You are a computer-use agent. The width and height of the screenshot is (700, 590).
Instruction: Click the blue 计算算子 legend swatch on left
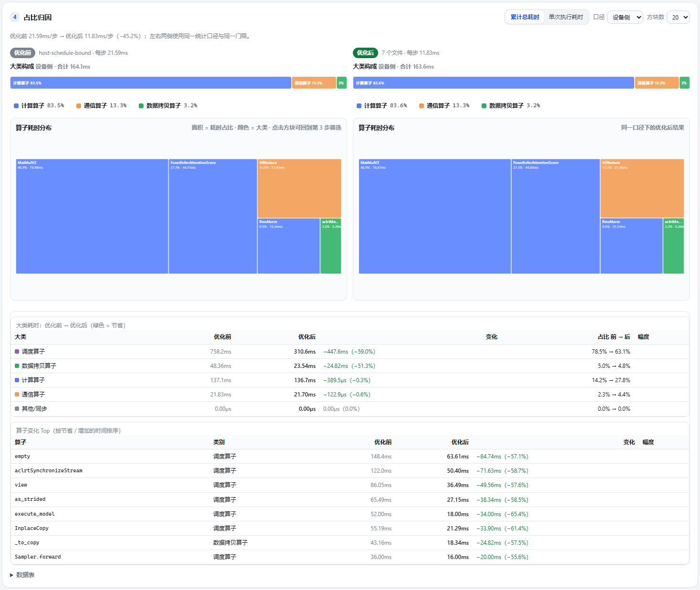pyautogui.click(x=16, y=106)
